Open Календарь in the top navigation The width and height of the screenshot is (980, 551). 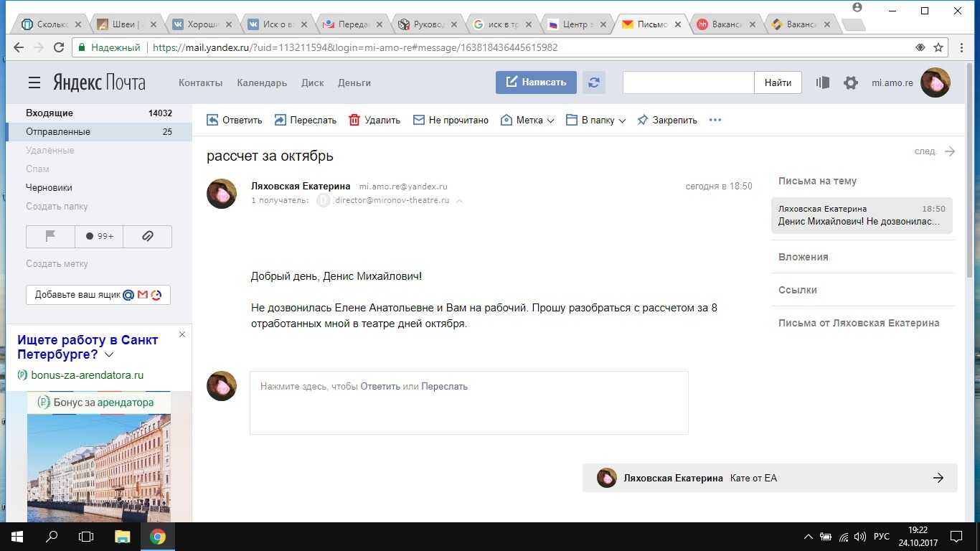(262, 83)
